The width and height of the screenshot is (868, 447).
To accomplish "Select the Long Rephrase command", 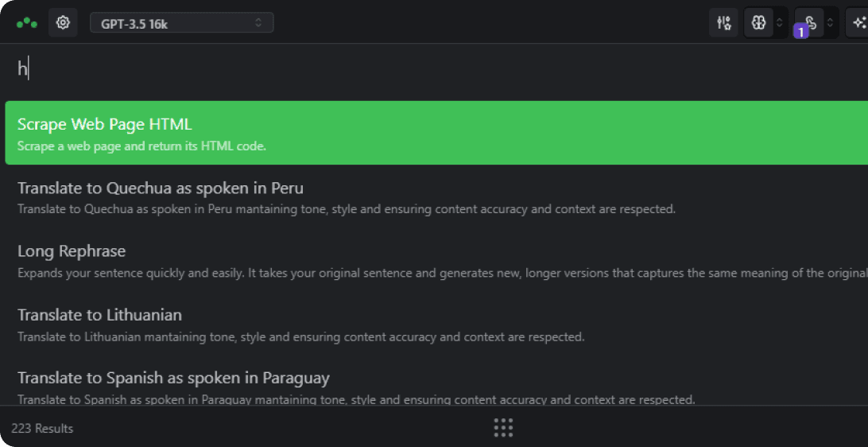I will (x=72, y=251).
